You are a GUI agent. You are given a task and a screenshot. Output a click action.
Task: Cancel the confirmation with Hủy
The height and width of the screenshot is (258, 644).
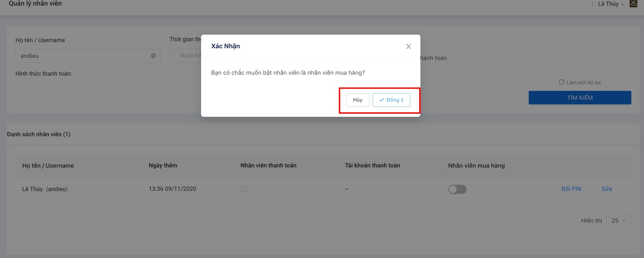pos(357,100)
